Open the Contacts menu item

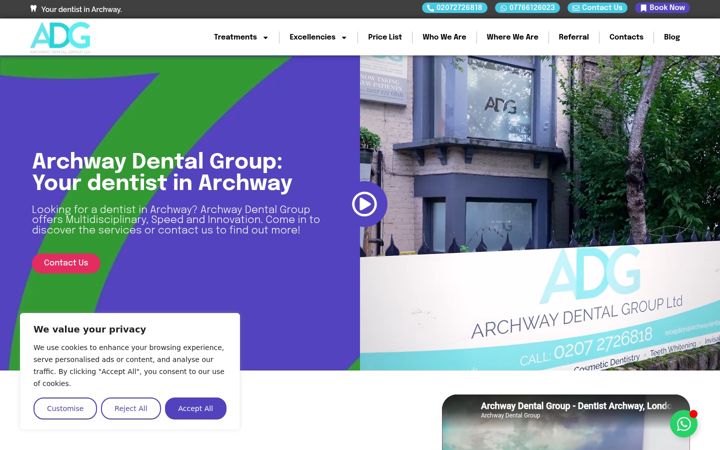(x=626, y=37)
